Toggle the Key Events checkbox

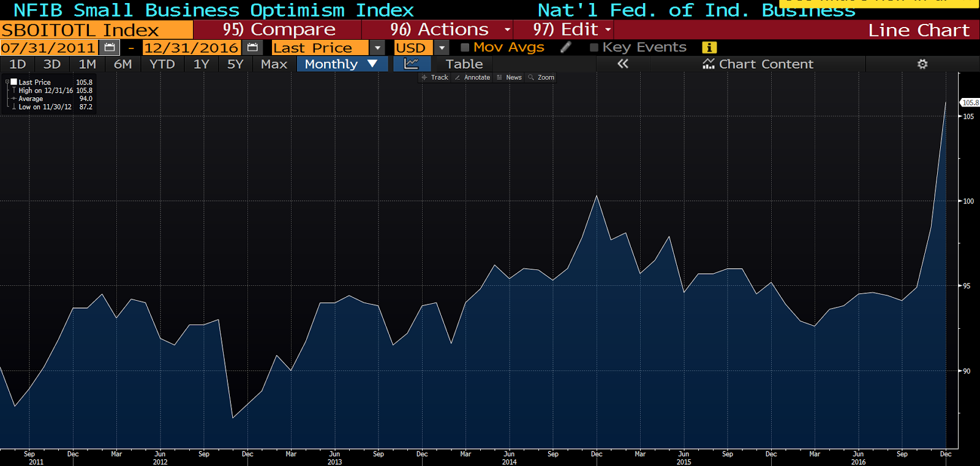(x=594, y=47)
